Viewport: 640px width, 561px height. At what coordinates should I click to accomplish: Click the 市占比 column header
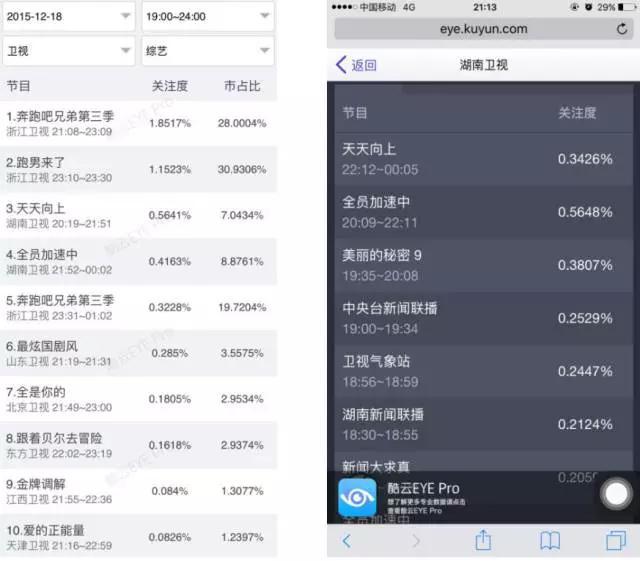click(x=242, y=86)
